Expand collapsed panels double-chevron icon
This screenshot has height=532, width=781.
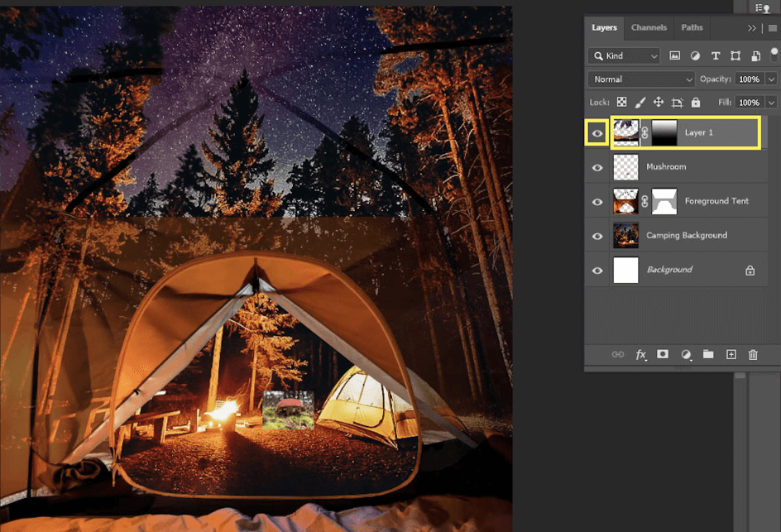[x=751, y=28]
